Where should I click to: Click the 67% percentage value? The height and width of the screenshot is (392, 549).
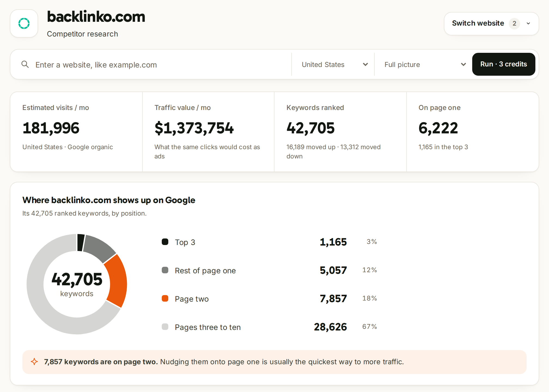point(370,326)
